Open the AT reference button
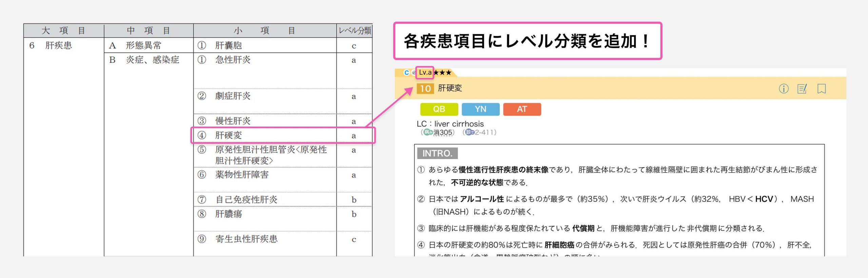This screenshot has width=868, height=278. pyautogui.click(x=522, y=109)
